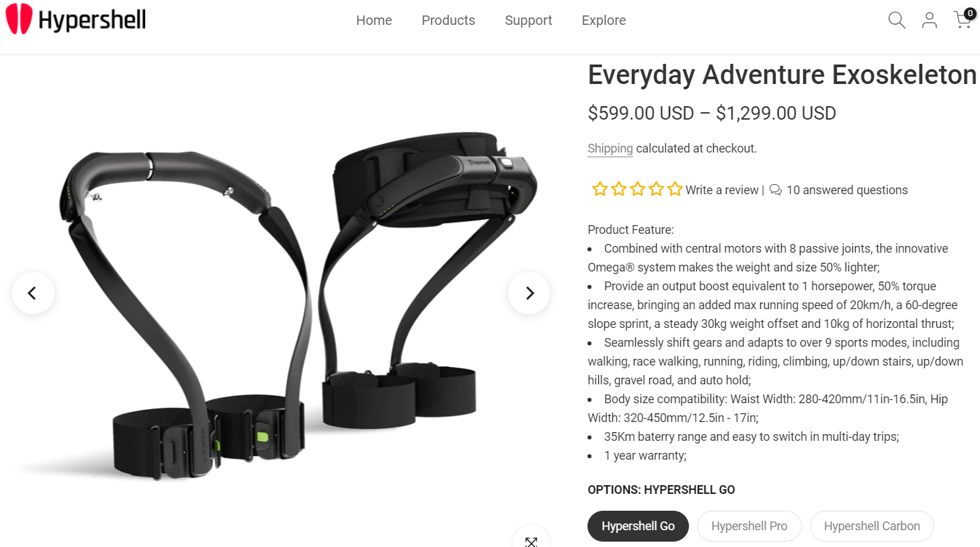The width and height of the screenshot is (980, 547).
Task: Click the Hypershell logo
Action: (76, 19)
